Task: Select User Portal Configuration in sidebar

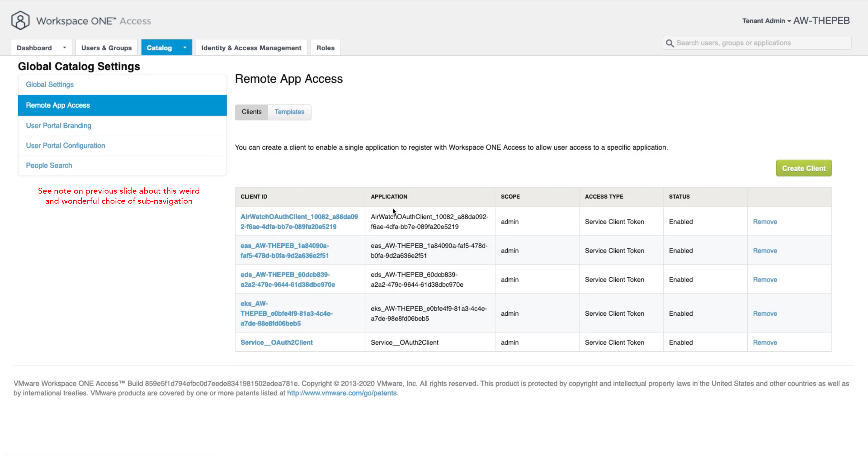Action: [x=65, y=145]
